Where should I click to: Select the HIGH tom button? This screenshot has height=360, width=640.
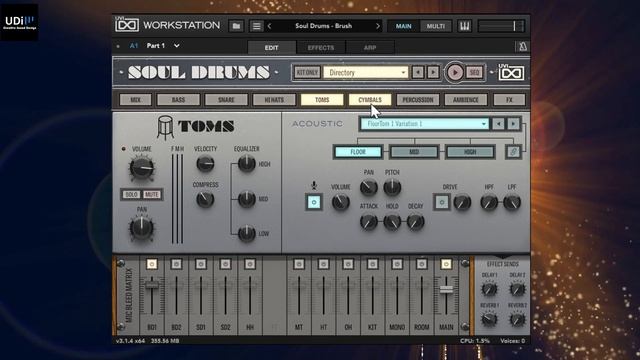(470, 152)
